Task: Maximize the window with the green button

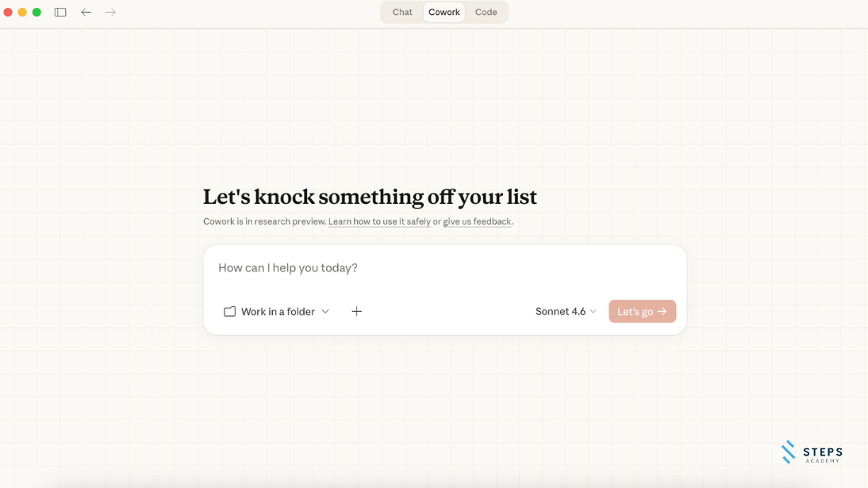Action: [x=36, y=13]
